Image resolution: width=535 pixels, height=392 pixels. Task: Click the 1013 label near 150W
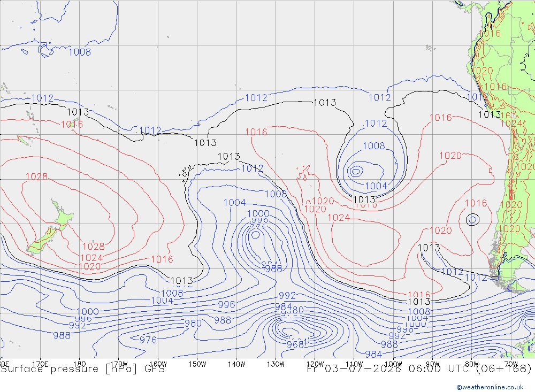pos(205,143)
